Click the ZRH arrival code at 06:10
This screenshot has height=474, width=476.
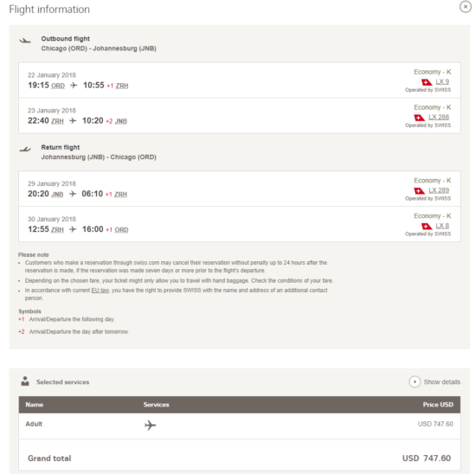point(120,195)
